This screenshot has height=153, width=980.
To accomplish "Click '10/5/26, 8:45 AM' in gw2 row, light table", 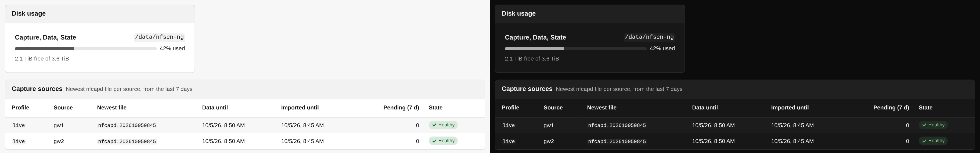I will pyautogui.click(x=302, y=141).
